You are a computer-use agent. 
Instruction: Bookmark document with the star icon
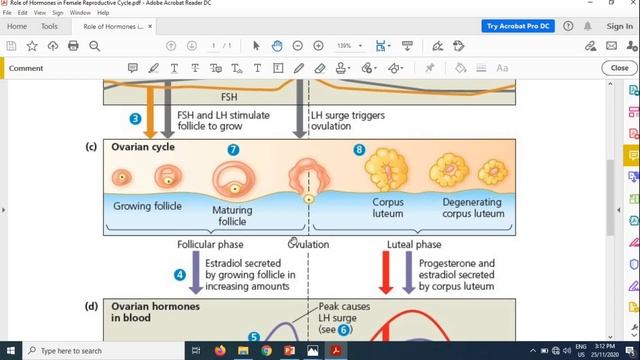click(32, 46)
